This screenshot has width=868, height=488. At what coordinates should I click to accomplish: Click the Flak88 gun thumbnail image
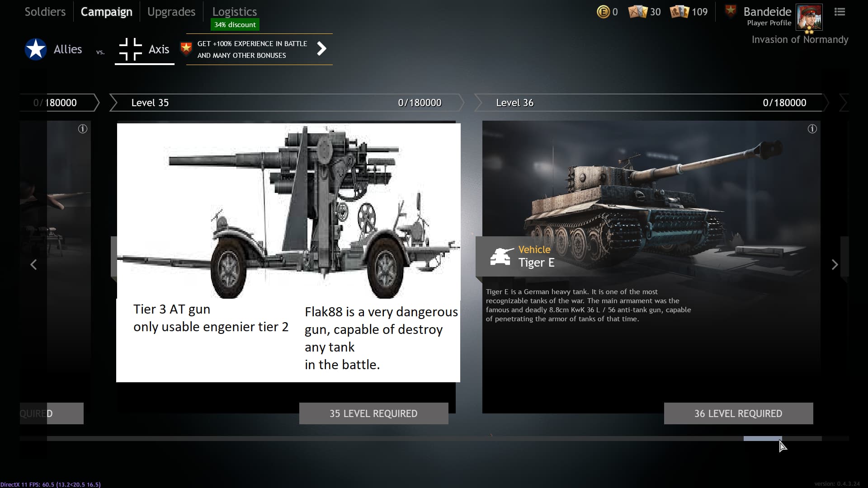coord(288,211)
